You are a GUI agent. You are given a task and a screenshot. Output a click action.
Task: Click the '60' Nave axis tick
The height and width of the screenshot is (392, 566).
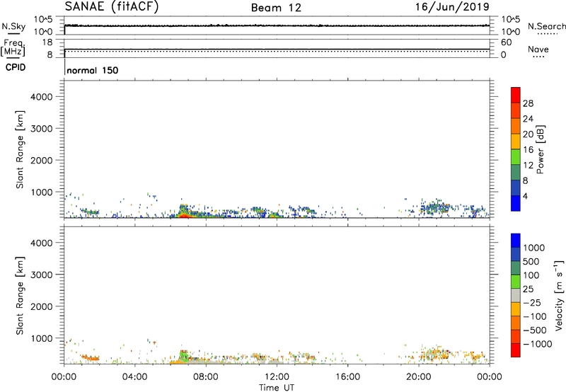click(506, 42)
